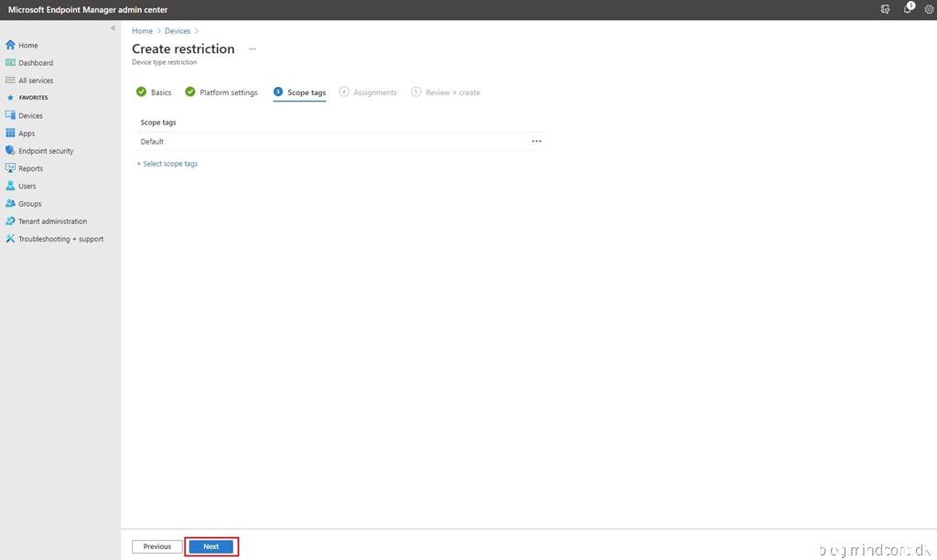The width and height of the screenshot is (937, 560).
Task: Open the notifications bell icon
Action: (x=908, y=9)
